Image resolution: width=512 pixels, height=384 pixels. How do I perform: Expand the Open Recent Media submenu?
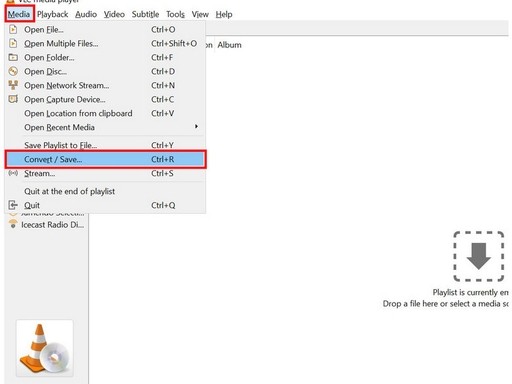coord(105,128)
